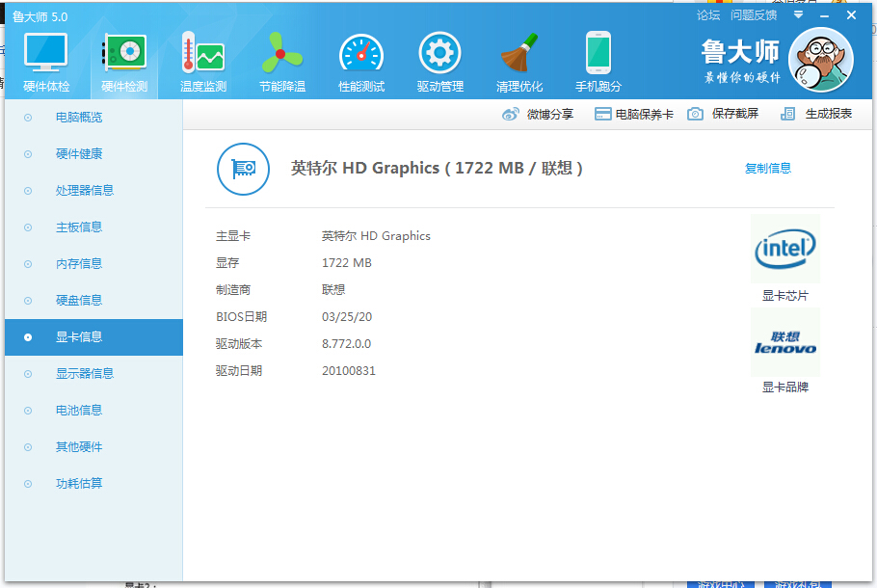Click BIOS date 03/25/20

pos(347,317)
